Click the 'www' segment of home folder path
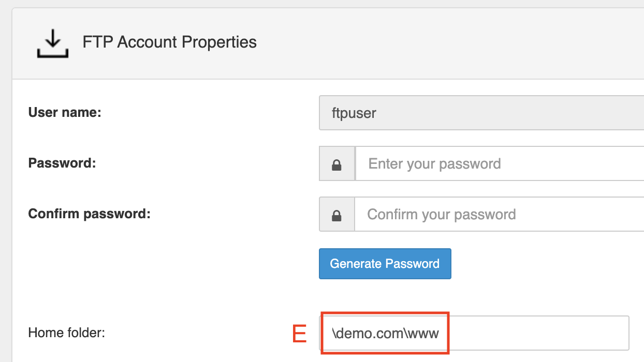The width and height of the screenshot is (644, 362). click(x=423, y=334)
